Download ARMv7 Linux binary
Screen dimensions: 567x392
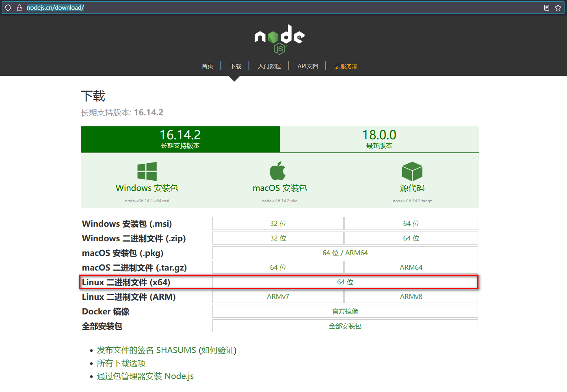click(278, 297)
